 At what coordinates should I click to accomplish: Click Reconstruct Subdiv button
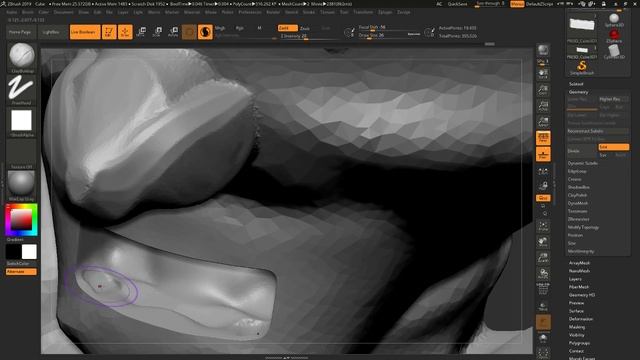click(598, 131)
